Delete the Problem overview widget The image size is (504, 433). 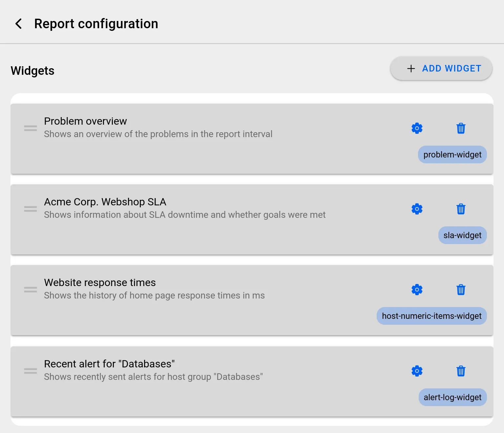point(461,128)
